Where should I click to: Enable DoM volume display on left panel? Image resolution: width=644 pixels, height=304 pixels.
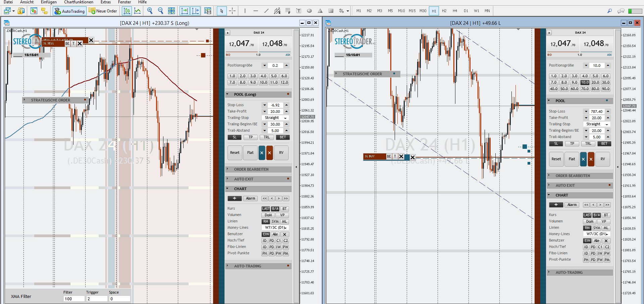pos(268,215)
